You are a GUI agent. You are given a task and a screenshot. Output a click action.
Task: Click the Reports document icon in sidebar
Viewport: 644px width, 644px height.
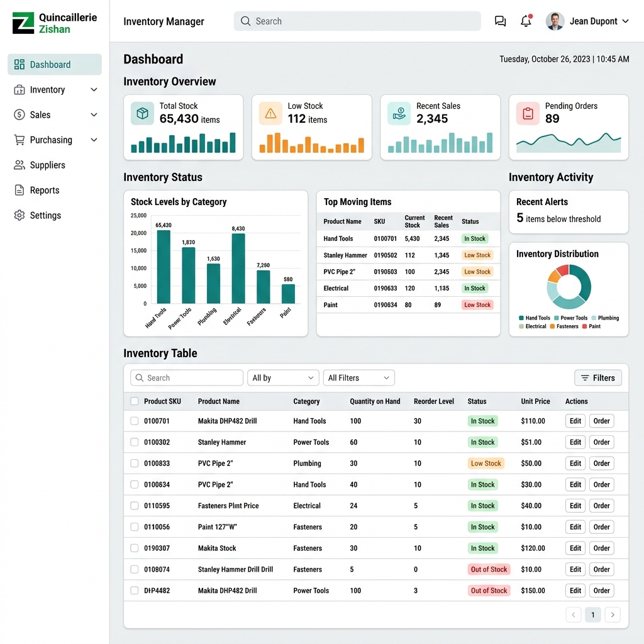click(19, 190)
